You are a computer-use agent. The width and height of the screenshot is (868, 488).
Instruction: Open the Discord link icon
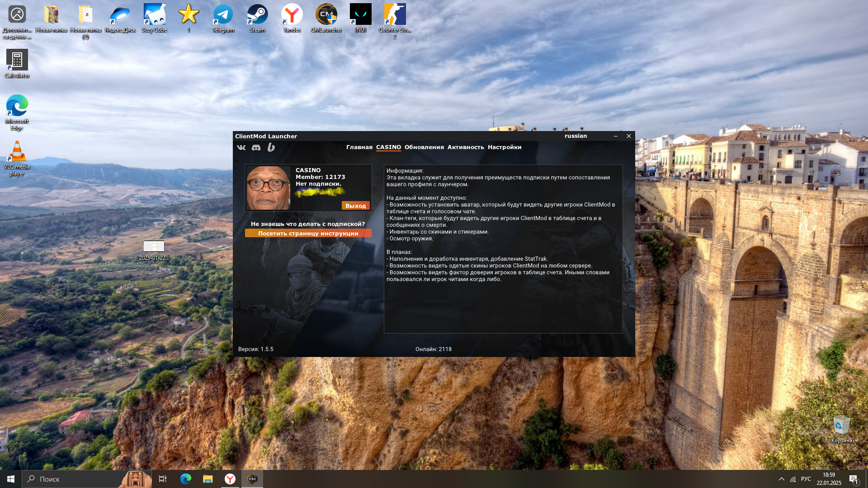tap(256, 147)
